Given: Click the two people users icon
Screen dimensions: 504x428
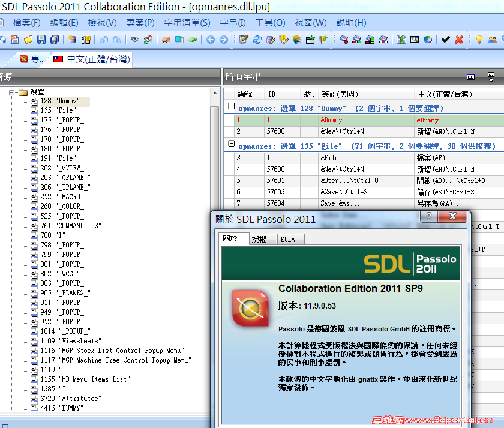Looking at the screenshot, I should 492,40.
